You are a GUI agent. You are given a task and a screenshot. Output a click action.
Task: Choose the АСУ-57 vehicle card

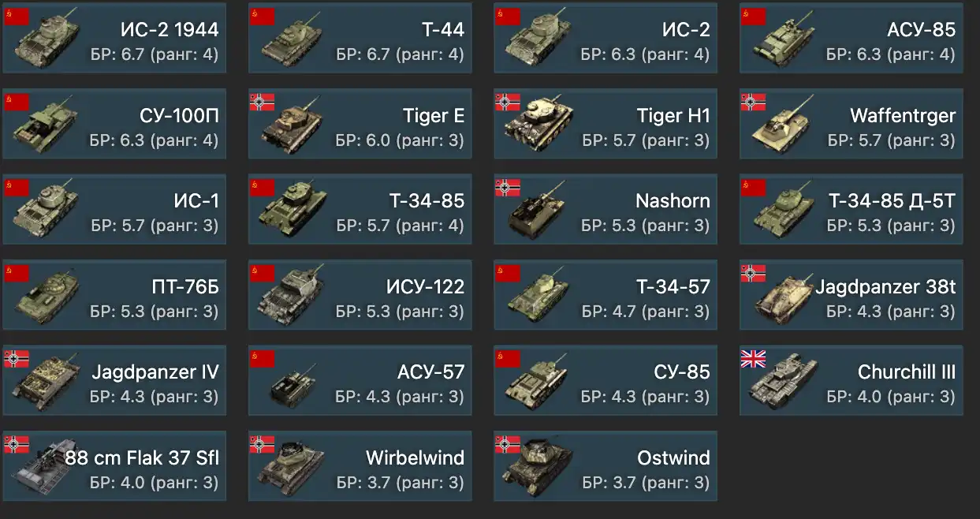[360, 380]
